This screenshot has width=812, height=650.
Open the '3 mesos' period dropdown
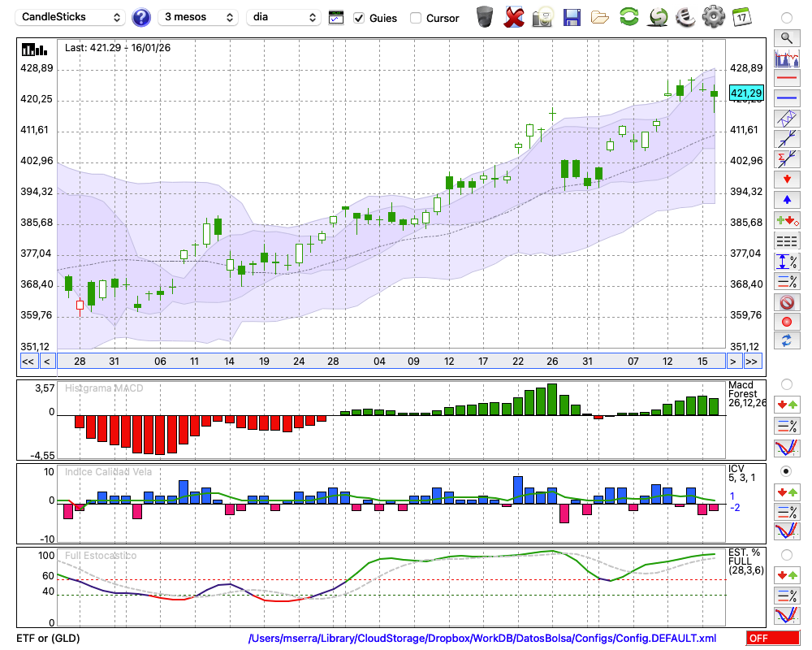coord(198,17)
